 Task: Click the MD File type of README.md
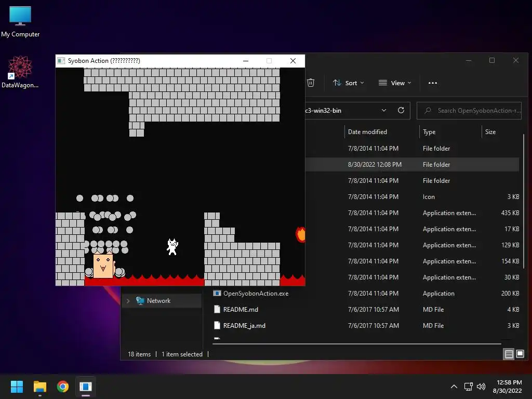[x=433, y=310]
